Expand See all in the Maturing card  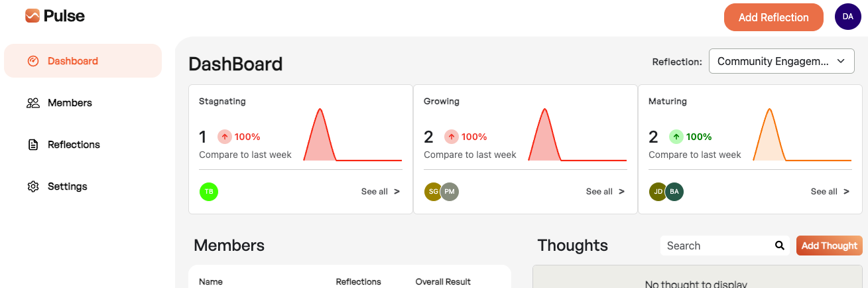click(x=830, y=192)
